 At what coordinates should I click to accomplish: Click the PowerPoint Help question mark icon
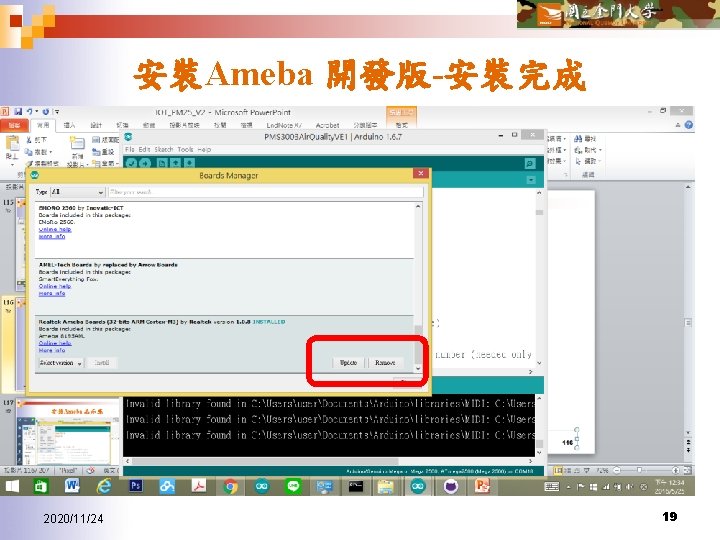click(688, 125)
